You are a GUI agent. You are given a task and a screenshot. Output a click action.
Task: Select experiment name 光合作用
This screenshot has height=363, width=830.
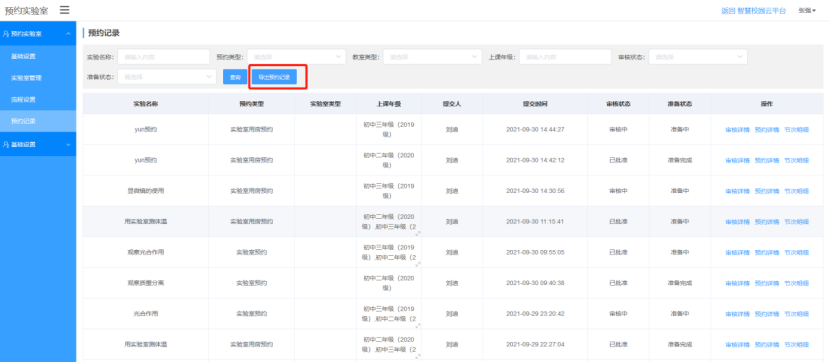[x=146, y=313]
